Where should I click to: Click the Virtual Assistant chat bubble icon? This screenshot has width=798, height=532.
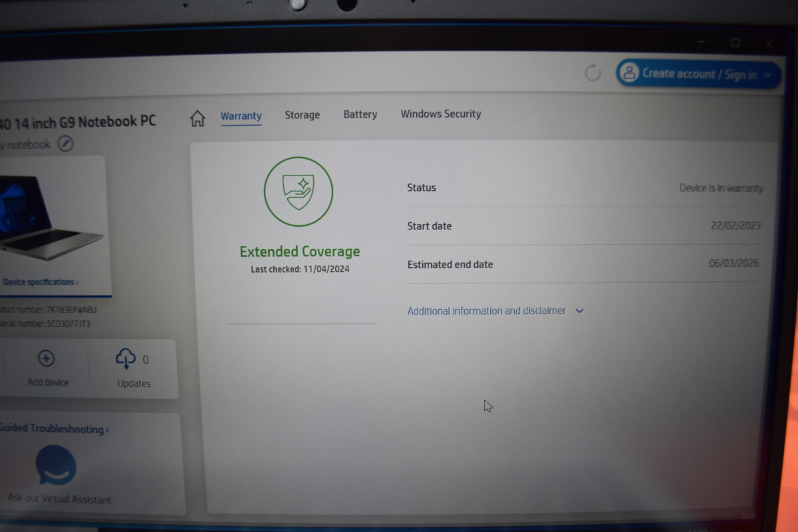56,465
